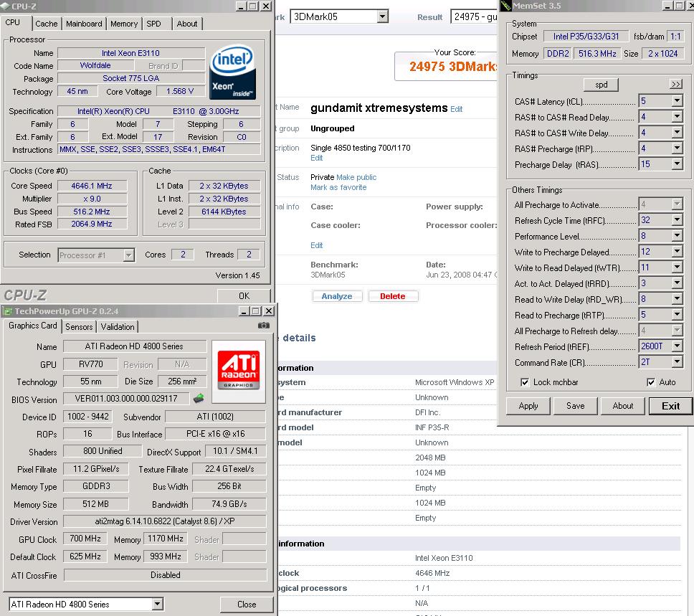
Task: Click the Mark as favorite link
Action: click(x=338, y=187)
